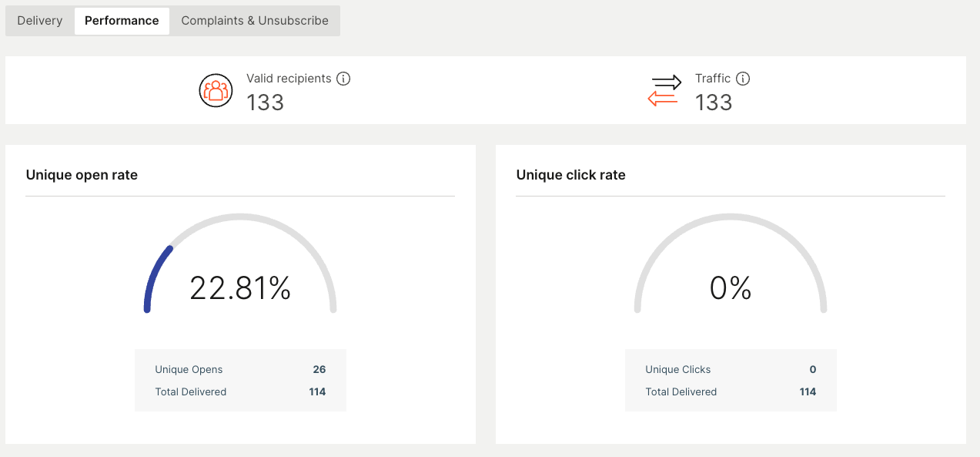Click the Valid recipients people icon

(x=216, y=90)
